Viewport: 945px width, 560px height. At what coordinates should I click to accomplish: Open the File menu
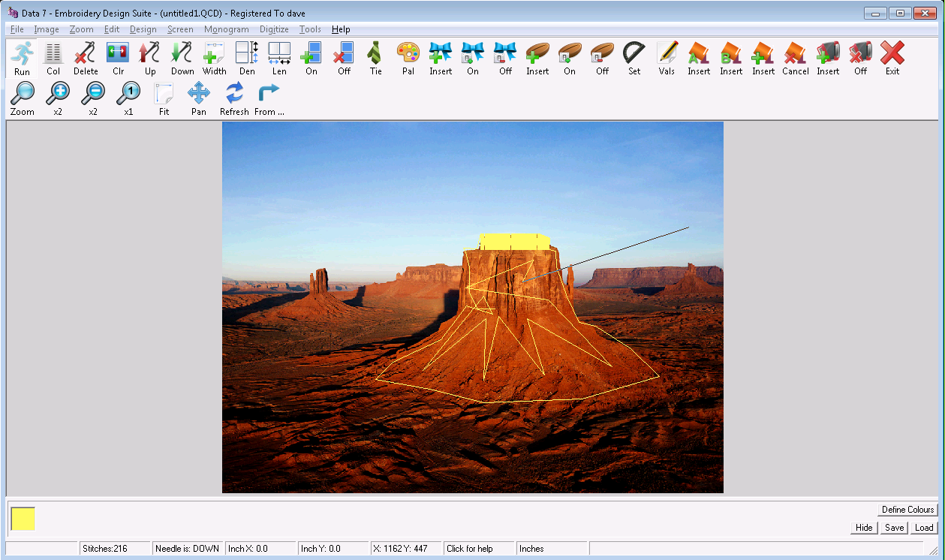tap(17, 29)
